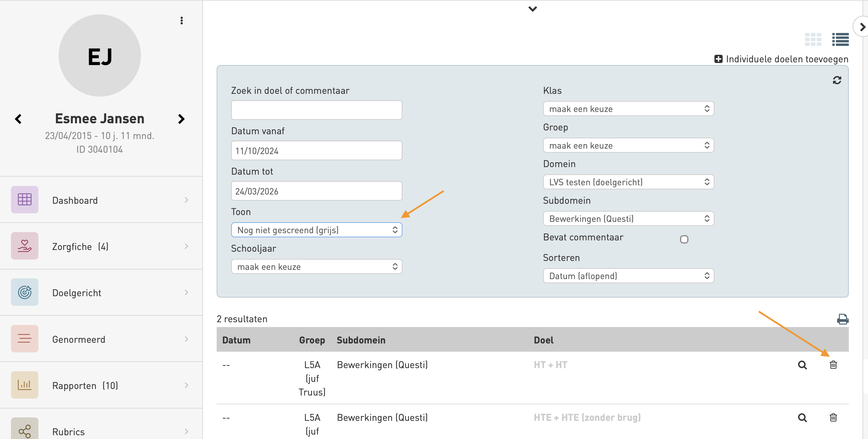This screenshot has height=439, width=868.
Task: Delete the HT + HT goal row
Action: tap(833, 365)
